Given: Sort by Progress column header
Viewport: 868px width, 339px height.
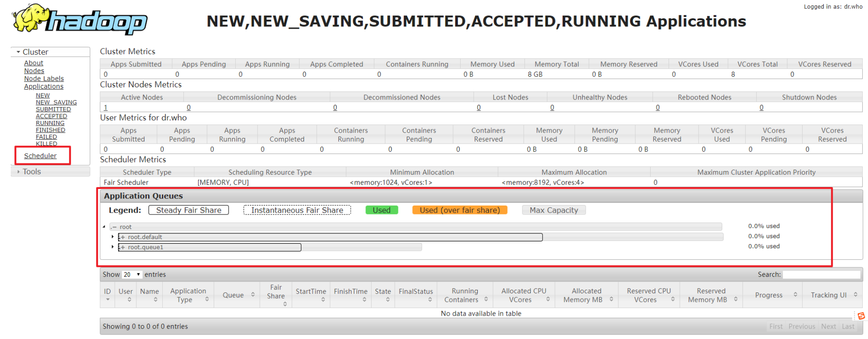Looking at the screenshot, I should click(772, 295).
